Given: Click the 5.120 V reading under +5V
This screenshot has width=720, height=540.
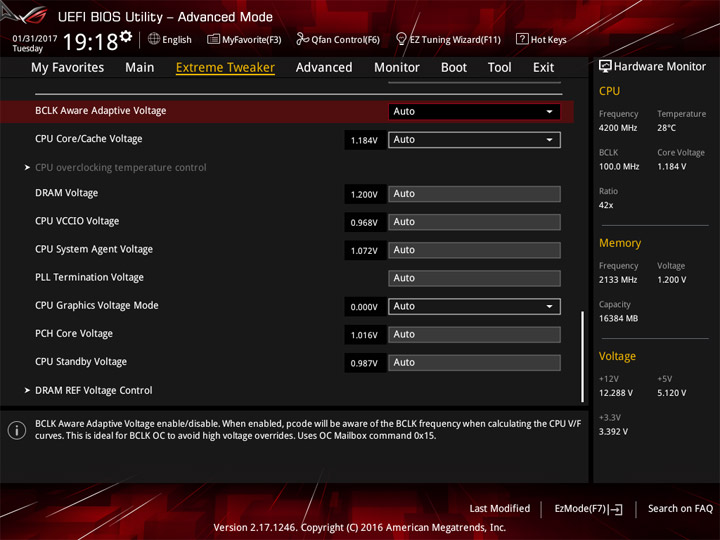Looking at the screenshot, I should [671, 393].
